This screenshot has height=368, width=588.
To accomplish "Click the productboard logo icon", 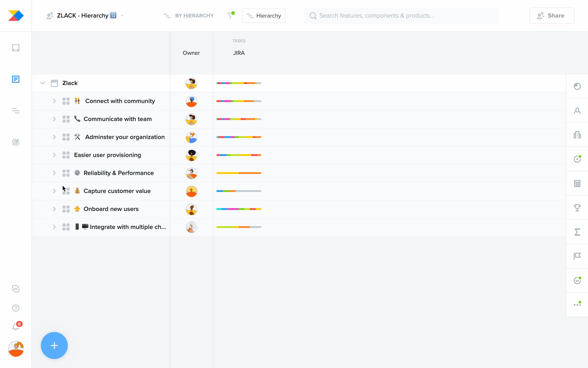I will (x=16, y=16).
